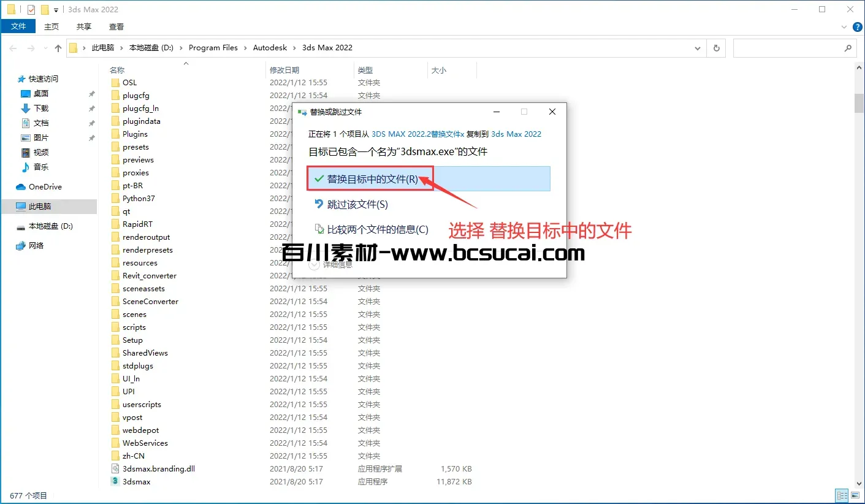Viewport: 865px width, 504px height.
Task: Select the SharedViews folder
Action: tap(145, 353)
